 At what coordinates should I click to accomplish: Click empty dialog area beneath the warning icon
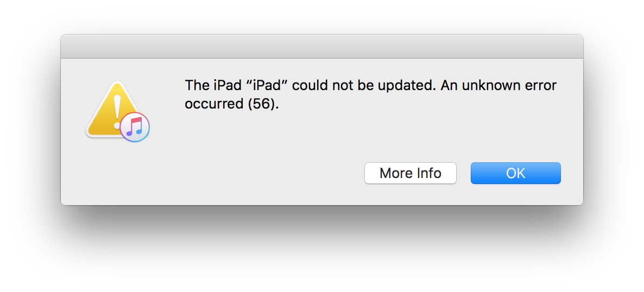117,174
